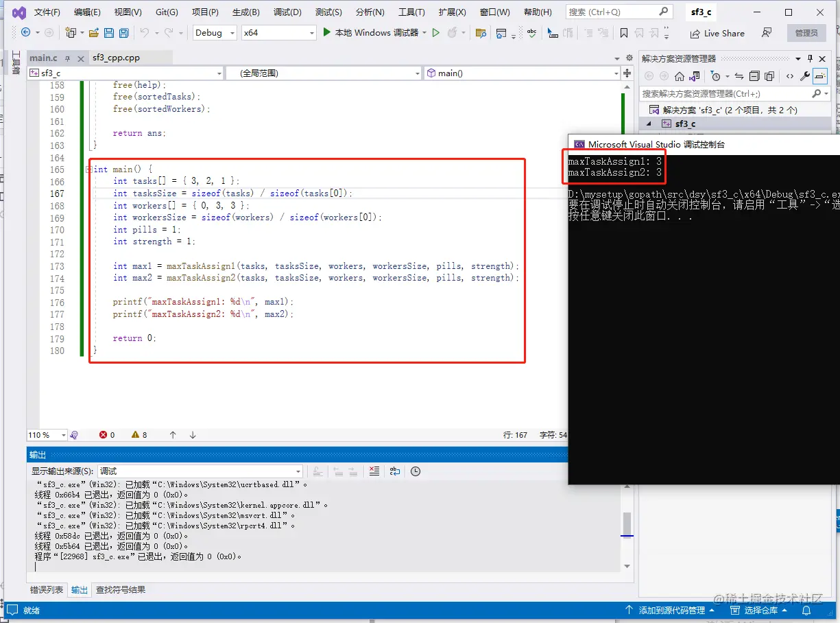The width and height of the screenshot is (840, 623).
Task: Click the feedback person icon beside Live Share
Action: pos(767,32)
